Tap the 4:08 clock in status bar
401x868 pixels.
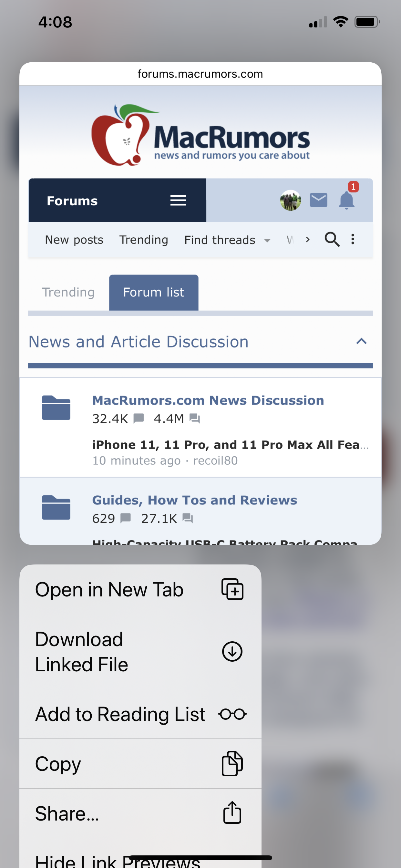55,22
